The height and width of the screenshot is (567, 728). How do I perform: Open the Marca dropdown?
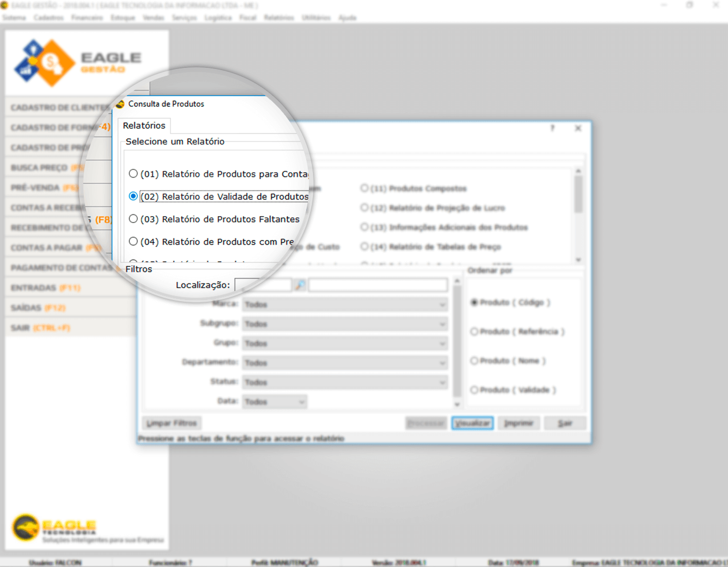coord(345,305)
